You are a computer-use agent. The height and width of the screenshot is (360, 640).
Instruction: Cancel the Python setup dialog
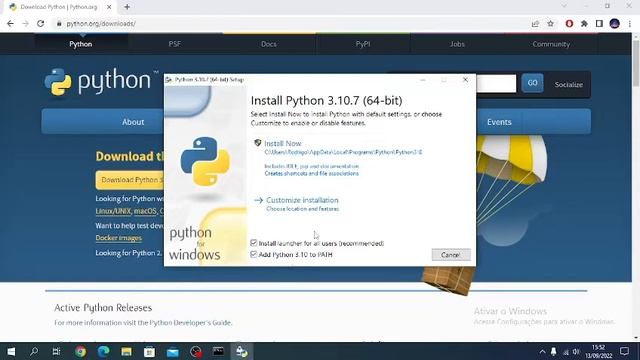click(451, 255)
